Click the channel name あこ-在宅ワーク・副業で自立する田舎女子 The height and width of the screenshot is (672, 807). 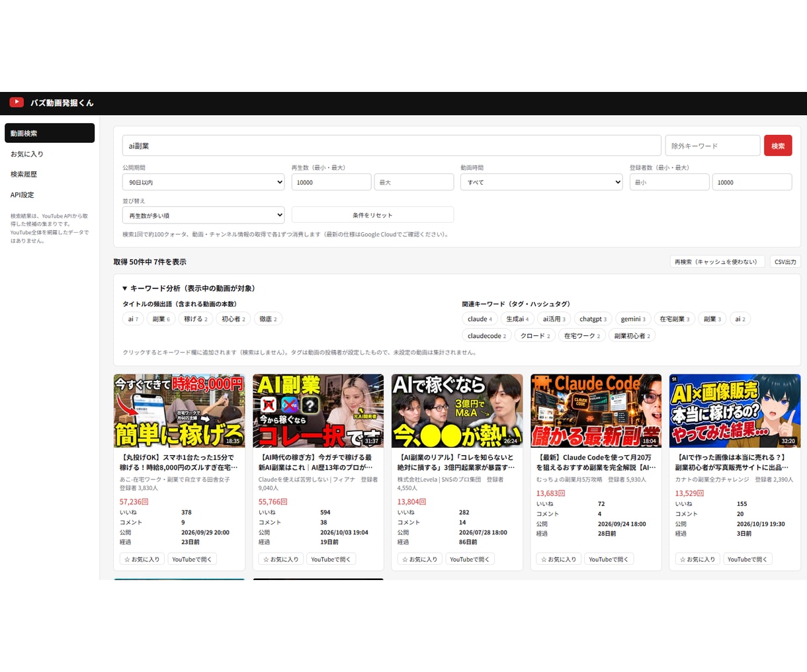point(175,479)
